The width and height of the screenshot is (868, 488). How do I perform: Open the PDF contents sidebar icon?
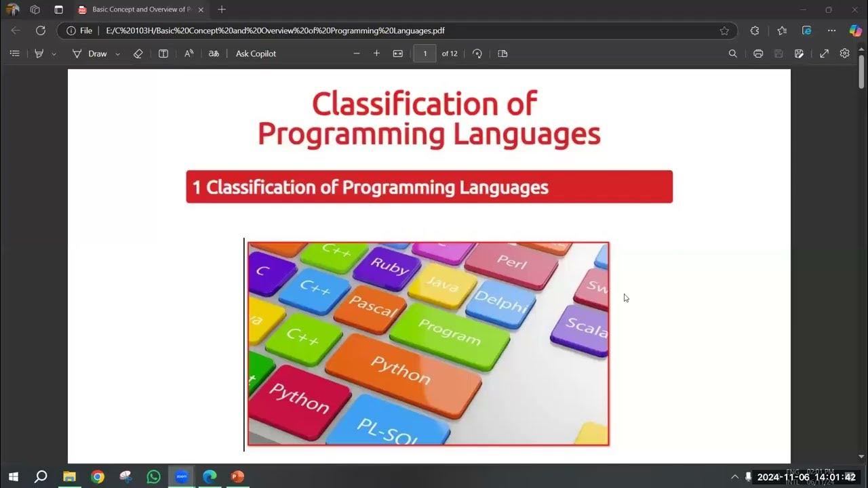point(15,54)
